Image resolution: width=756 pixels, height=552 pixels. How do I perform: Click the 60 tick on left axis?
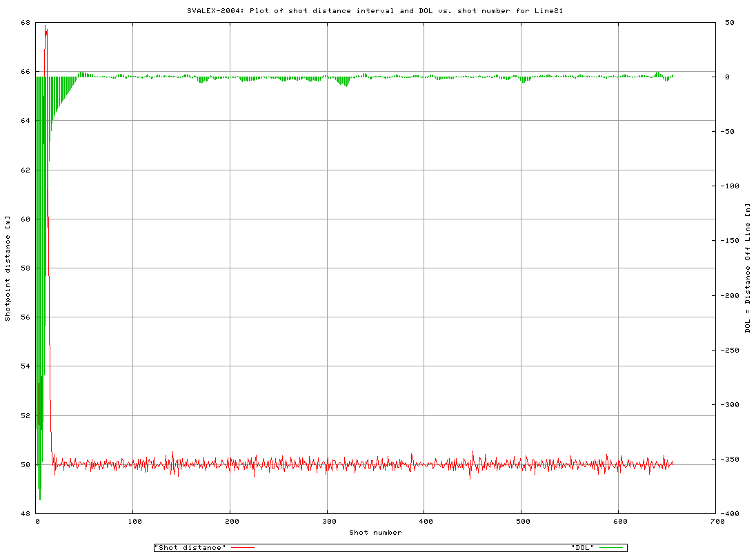click(25, 219)
